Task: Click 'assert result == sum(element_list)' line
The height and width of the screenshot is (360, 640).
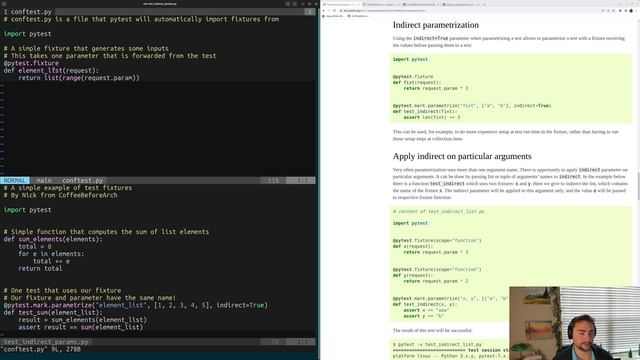Action: point(81,327)
